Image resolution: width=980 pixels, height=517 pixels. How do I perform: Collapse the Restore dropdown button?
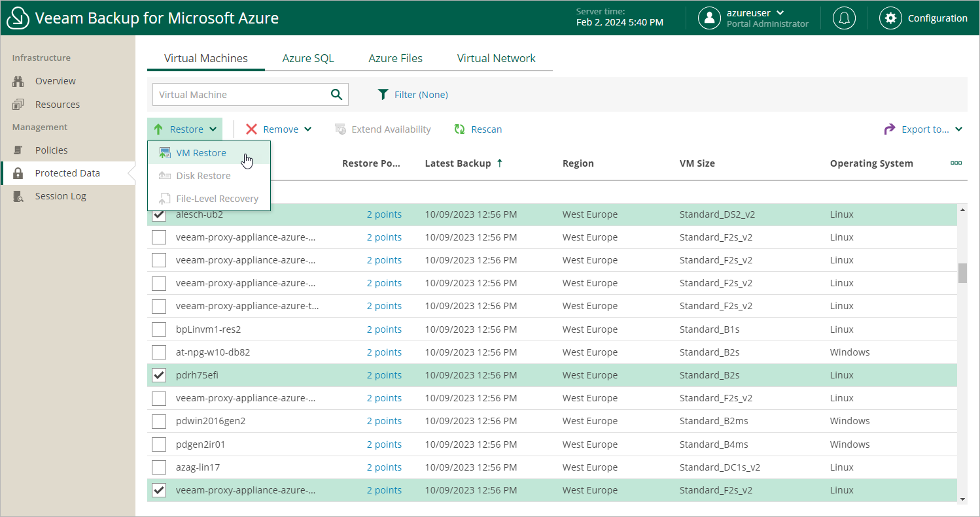[x=184, y=129]
